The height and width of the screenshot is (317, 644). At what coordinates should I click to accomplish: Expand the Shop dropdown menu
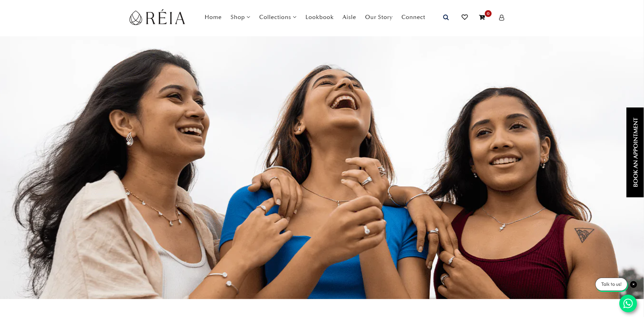click(240, 17)
